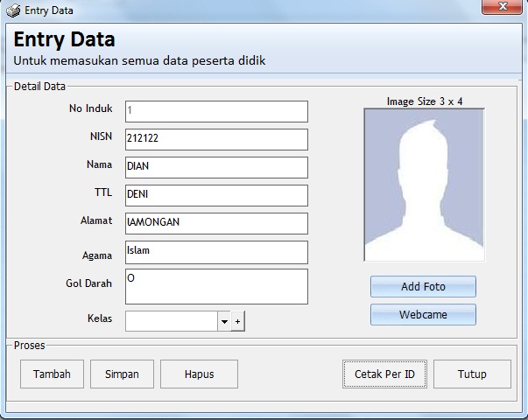
Task: Click the Tambah button
Action: (52, 374)
